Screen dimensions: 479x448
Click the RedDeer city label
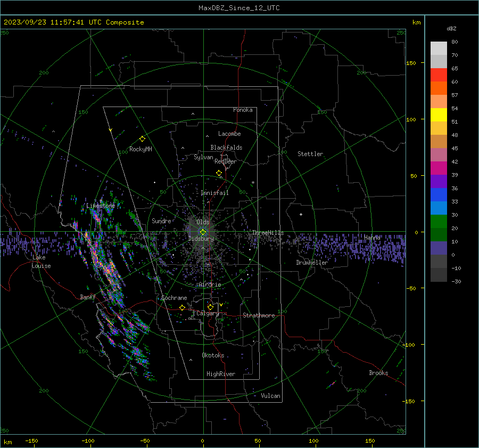[x=226, y=161]
